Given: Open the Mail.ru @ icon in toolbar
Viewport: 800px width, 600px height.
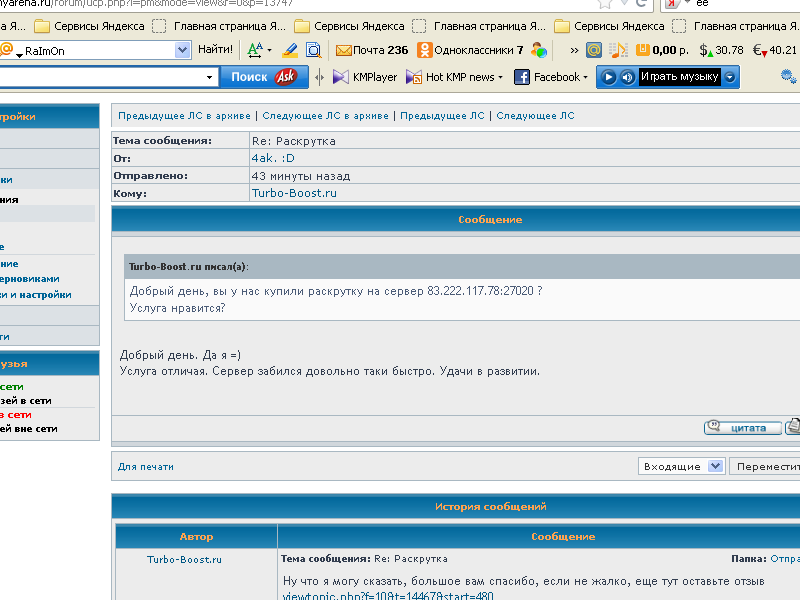Looking at the screenshot, I should (x=6, y=49).
